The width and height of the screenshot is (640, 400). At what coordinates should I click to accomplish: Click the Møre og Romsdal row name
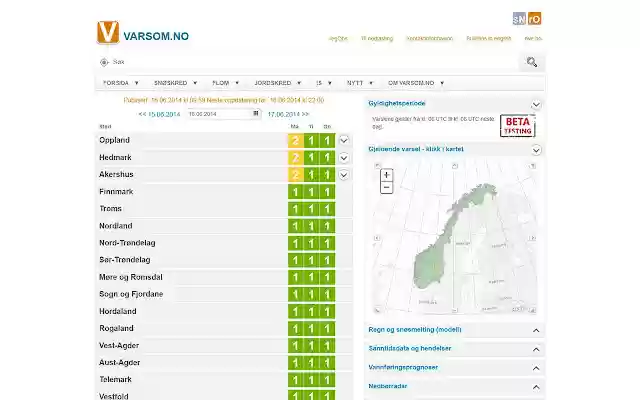[131, 277]
